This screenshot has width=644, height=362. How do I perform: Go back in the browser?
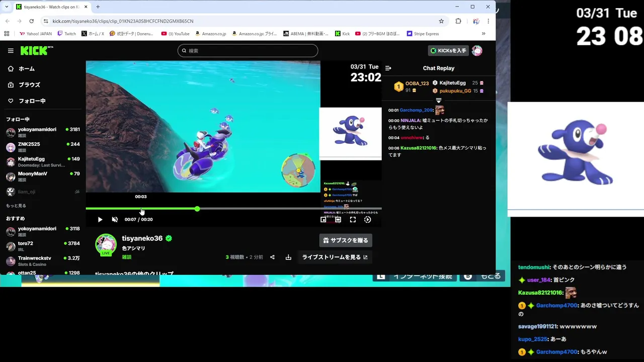click(8, 21)
